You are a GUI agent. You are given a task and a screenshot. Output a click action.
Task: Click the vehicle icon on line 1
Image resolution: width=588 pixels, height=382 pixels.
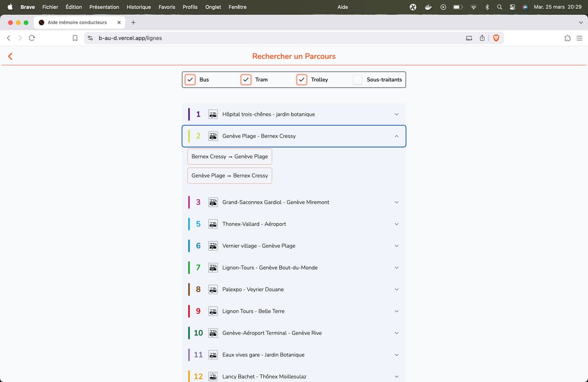click(x=213, y=114)
